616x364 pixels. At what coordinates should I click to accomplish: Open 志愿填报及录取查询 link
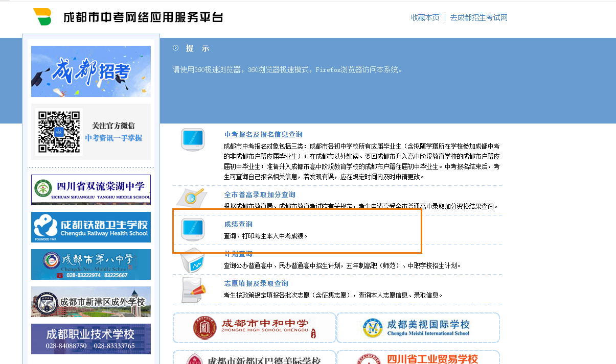[x=256, y=283]
